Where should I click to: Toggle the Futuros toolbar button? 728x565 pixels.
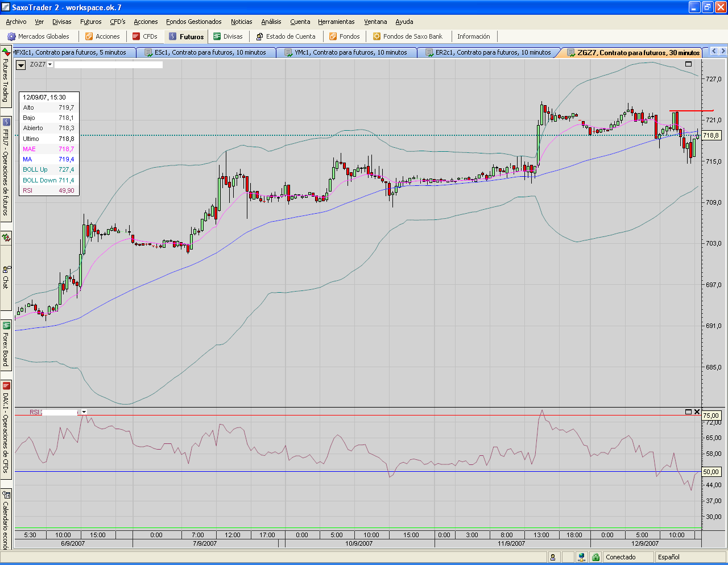pos(186,36)
